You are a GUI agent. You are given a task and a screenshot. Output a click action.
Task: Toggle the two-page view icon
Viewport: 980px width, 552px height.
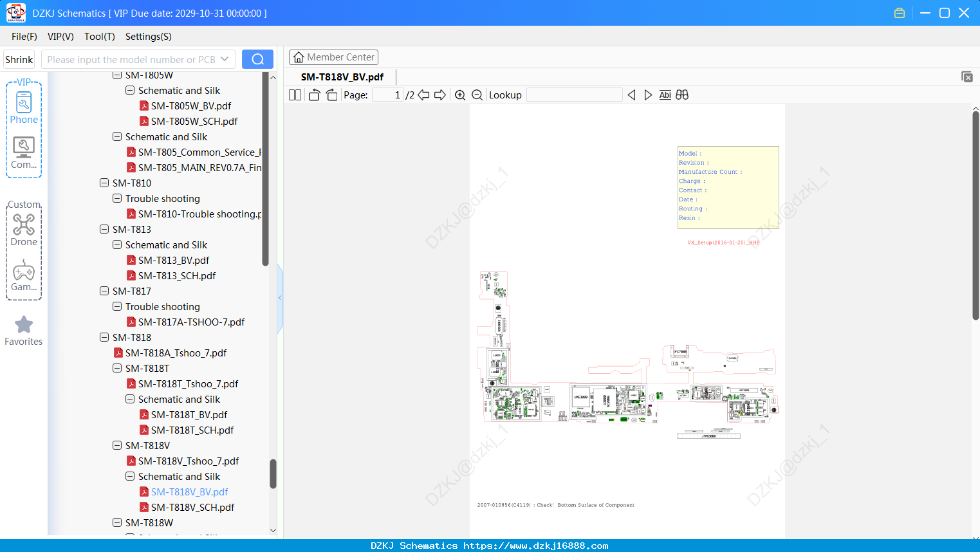point(295,95)
